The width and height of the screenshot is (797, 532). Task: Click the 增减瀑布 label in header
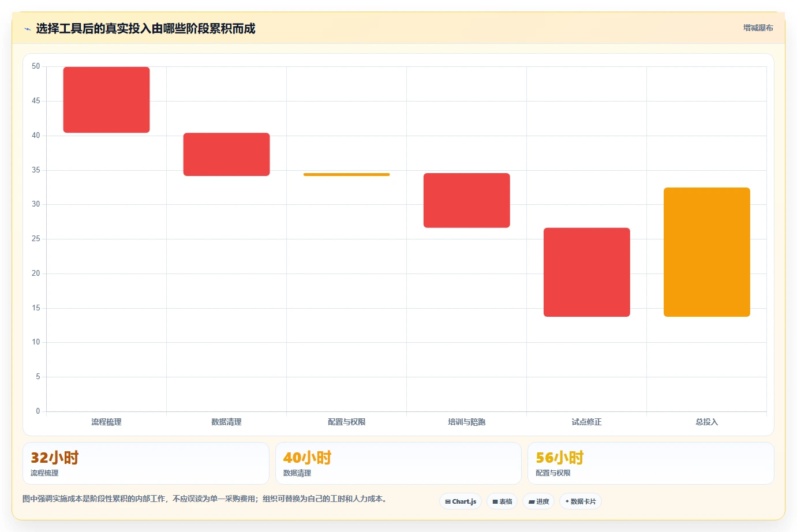point(758,28)
